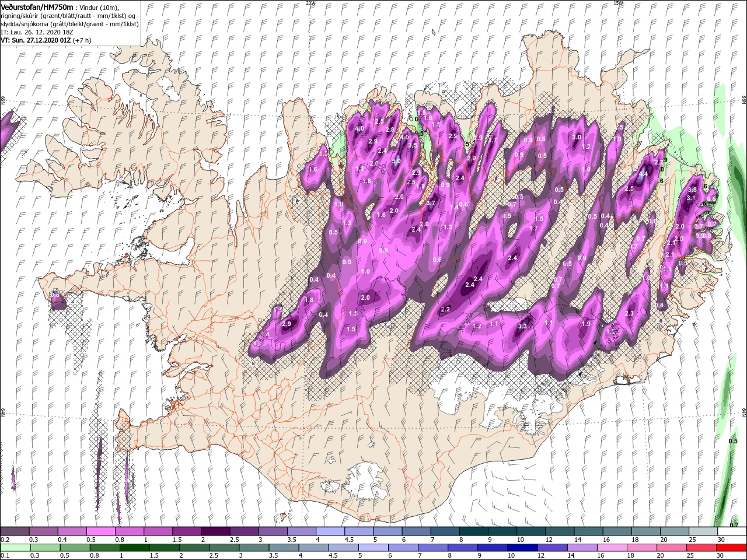Viewport: 747px width, 560px height.
Task: Click the bright red swatch labeled 30 in rain scale
Action: tap(731, 548)
